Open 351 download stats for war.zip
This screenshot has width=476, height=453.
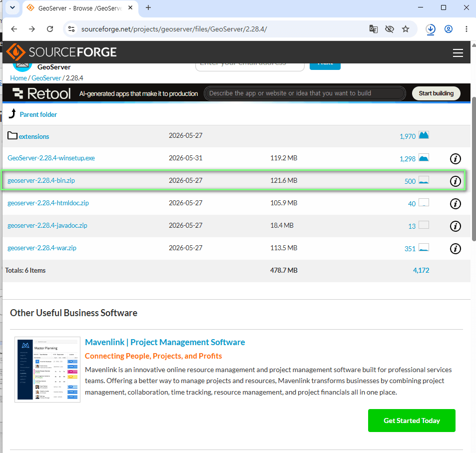pos(410,249)
